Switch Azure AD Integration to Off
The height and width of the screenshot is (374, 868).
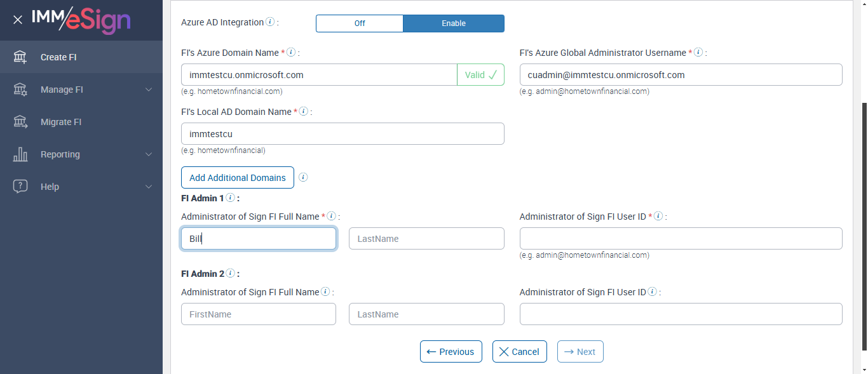pyautogui.click(x=360, y=23)
